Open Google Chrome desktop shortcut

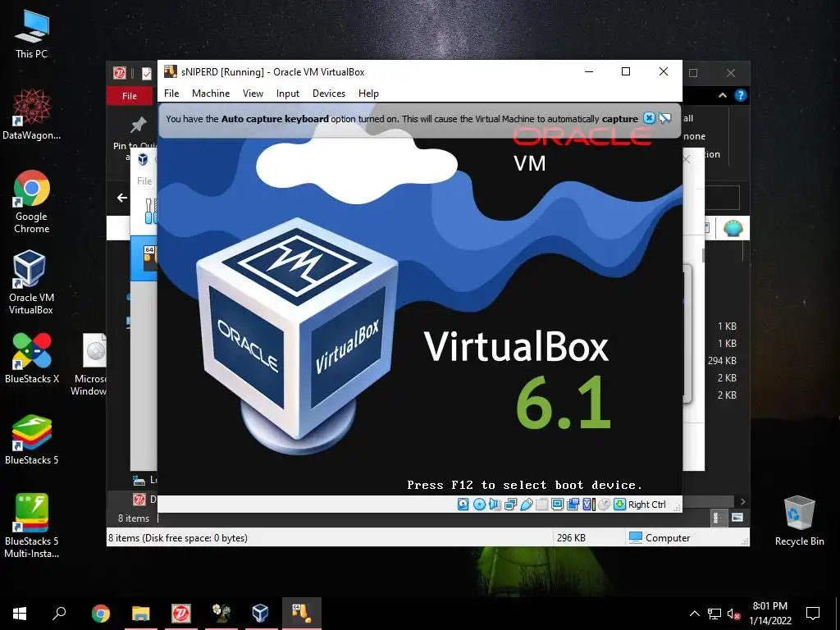pos(31,202)
